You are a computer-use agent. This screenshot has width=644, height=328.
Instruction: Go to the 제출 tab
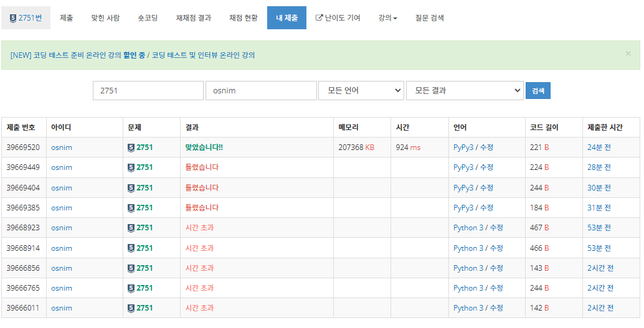pyautogui.click(x=66, y=17)
